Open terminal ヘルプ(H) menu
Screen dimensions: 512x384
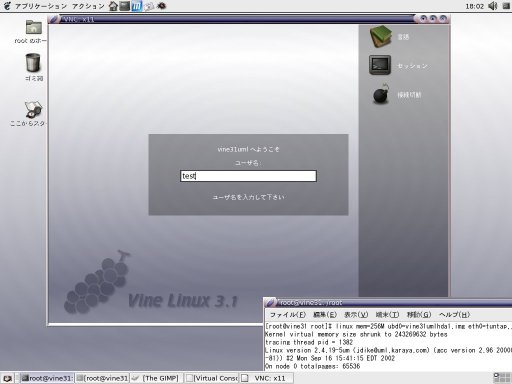click(454, 315)
